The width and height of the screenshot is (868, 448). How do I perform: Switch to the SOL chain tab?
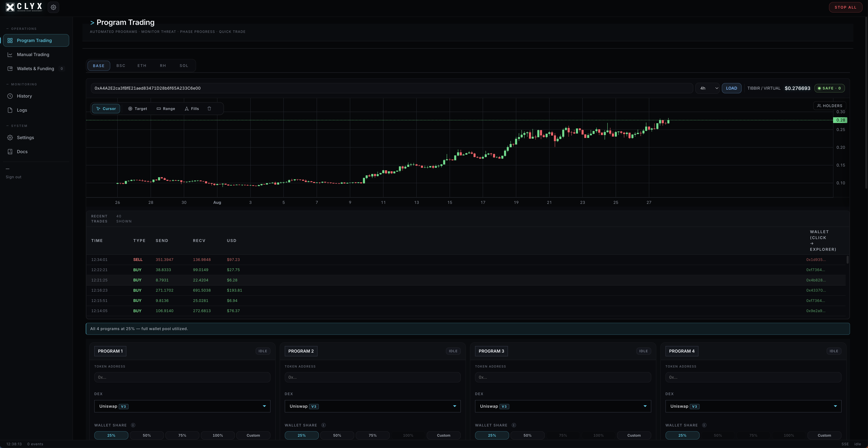184,66
